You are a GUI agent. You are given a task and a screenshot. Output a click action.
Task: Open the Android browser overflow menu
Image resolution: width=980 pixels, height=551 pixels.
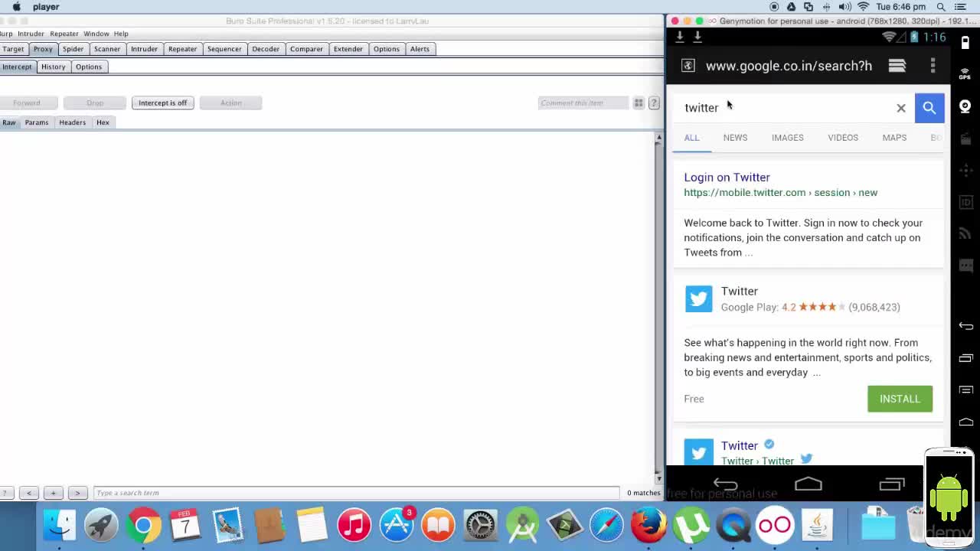pos(933,66)
